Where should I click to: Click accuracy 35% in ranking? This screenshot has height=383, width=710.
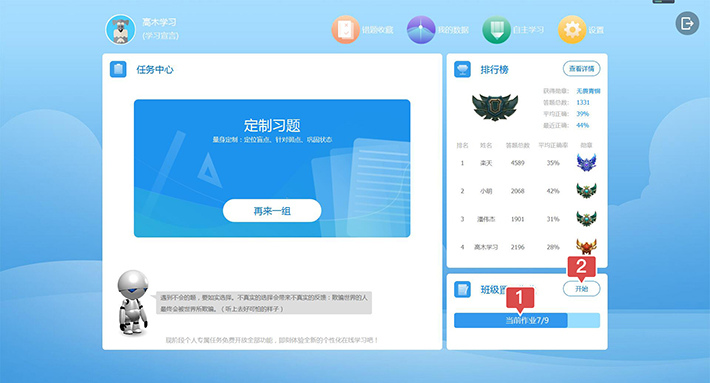pos(553,163)
